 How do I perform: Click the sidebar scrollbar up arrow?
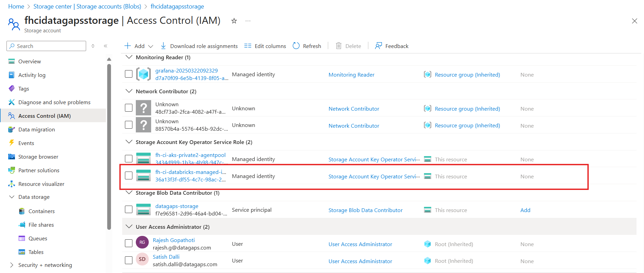click(x=109, y=59)
